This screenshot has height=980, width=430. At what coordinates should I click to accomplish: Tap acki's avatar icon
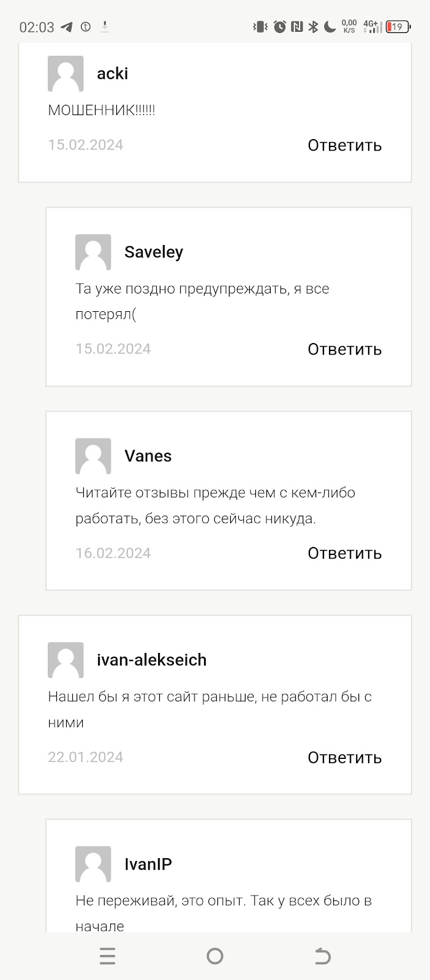[66, 73]
